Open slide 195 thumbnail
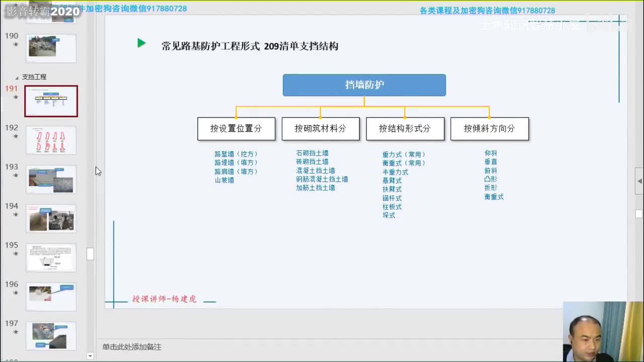The image size is (644, 362). (51, 257)
